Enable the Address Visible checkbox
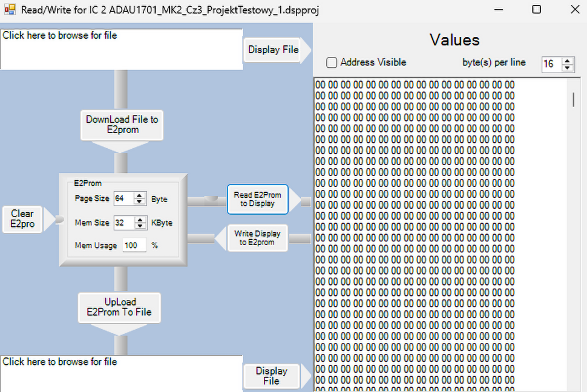 [332, 62]
